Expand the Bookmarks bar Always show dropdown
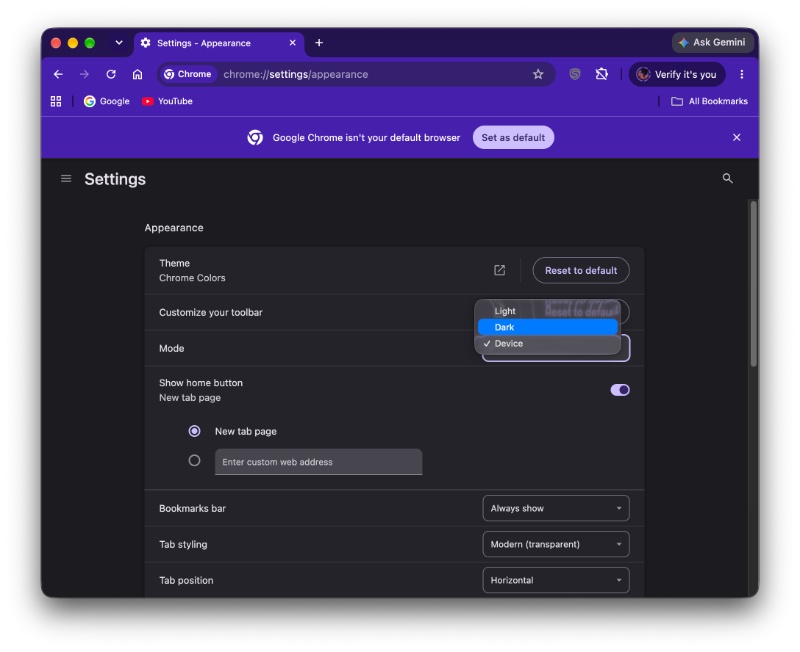The width and height of the screenshot is (800, 652). pyautogui.click(x=556, y=508)
